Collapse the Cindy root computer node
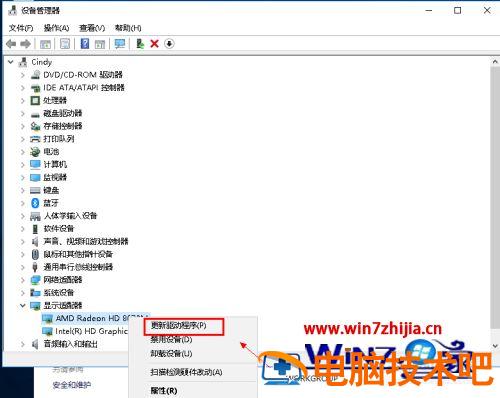Viewport: 500px width, 398px height. [x=11, y=62]
